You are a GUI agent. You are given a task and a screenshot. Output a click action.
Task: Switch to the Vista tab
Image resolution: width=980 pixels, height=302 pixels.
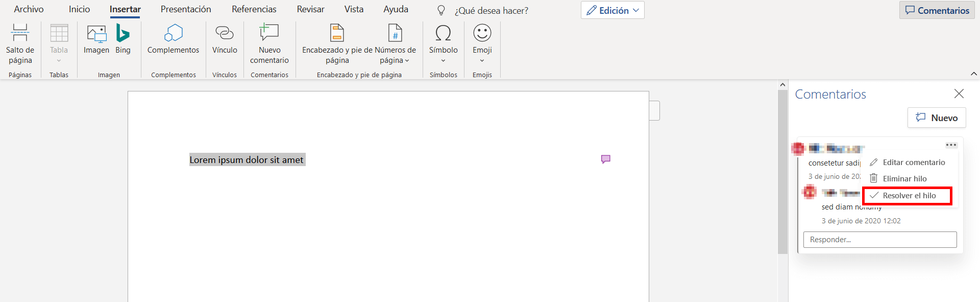354,9
